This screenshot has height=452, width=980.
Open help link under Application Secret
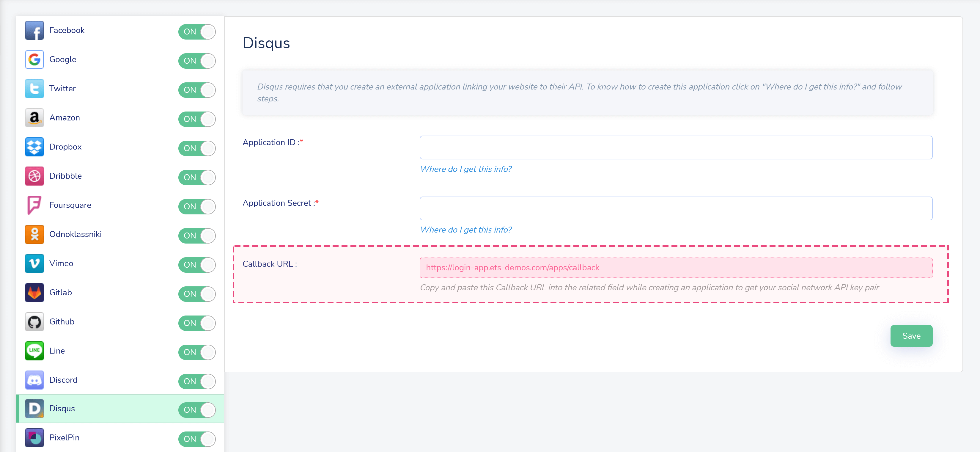click(466, 230)
